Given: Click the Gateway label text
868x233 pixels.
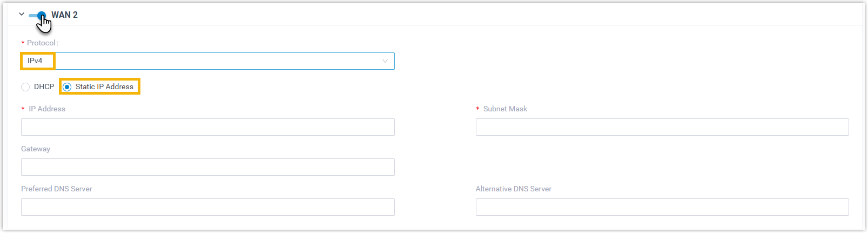Looking at the screenshot, I should click(x=36, y=149).
